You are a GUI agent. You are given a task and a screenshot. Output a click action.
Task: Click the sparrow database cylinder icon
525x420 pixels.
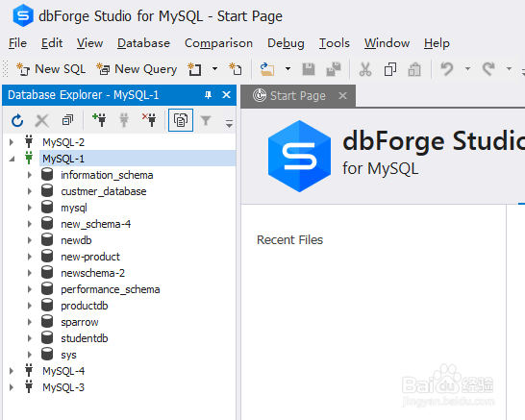pyautogui.click(x=47, y=322)
